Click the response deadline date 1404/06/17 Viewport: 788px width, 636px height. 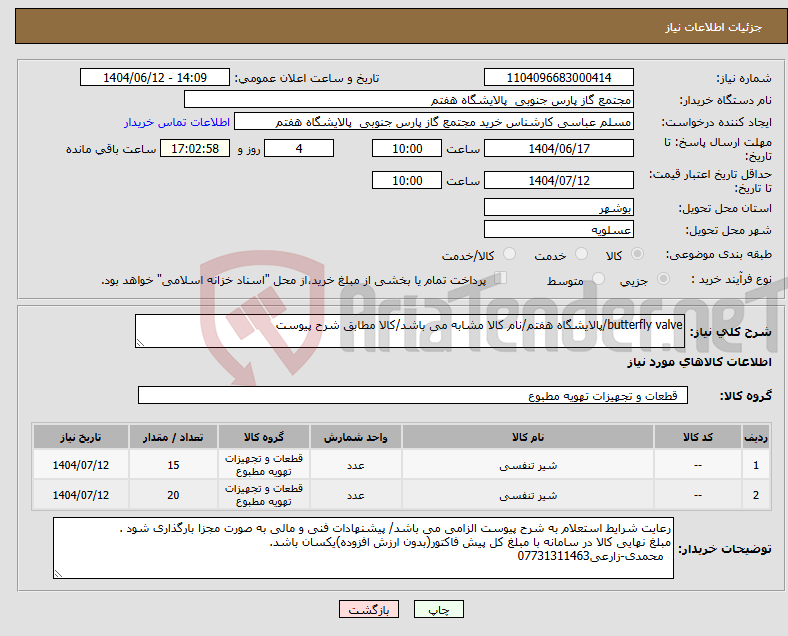tap(558, 149)
